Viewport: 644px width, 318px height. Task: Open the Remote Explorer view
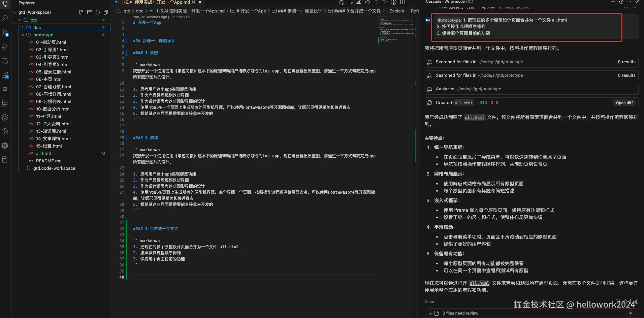(x=5, y=61)
